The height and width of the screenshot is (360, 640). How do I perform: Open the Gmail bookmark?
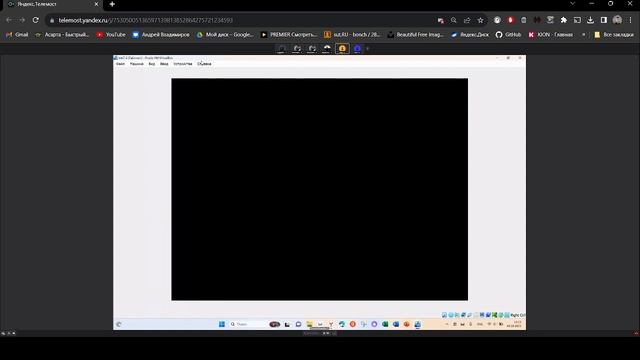[17, 35]
